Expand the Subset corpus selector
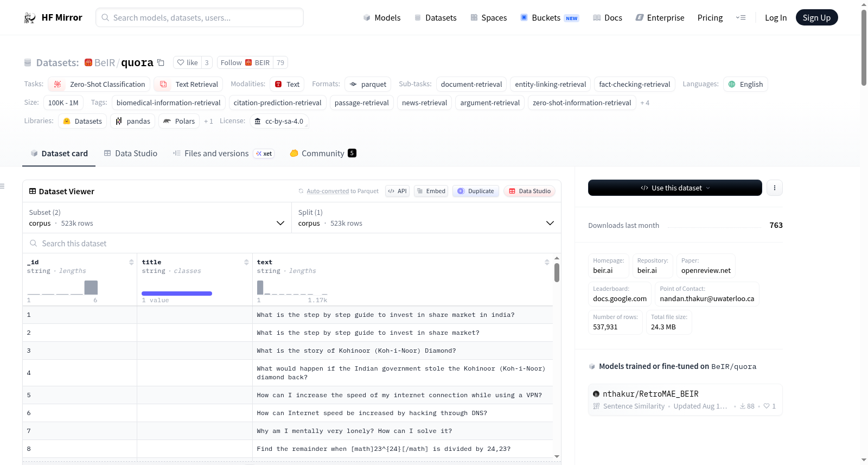The height and width of the screenshot is (465, 868). [157, 218]
